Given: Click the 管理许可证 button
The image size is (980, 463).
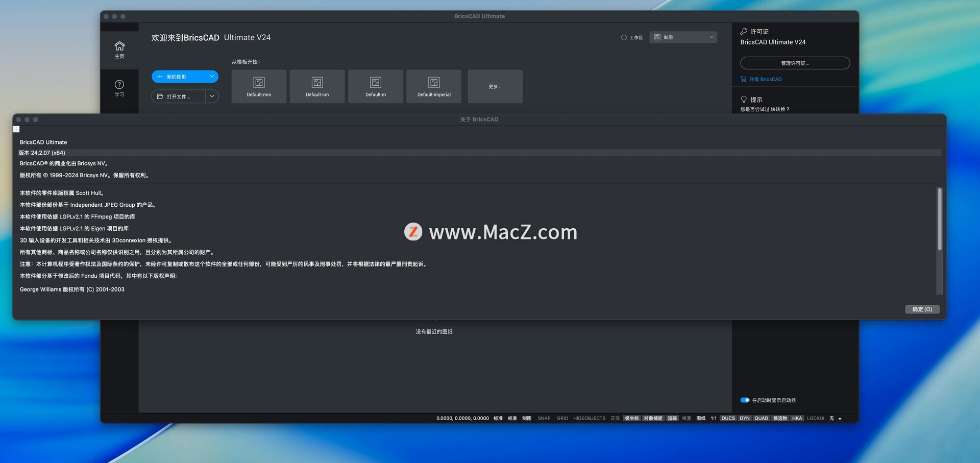Looking at the screenshot, I should click(x=795, y=63).
